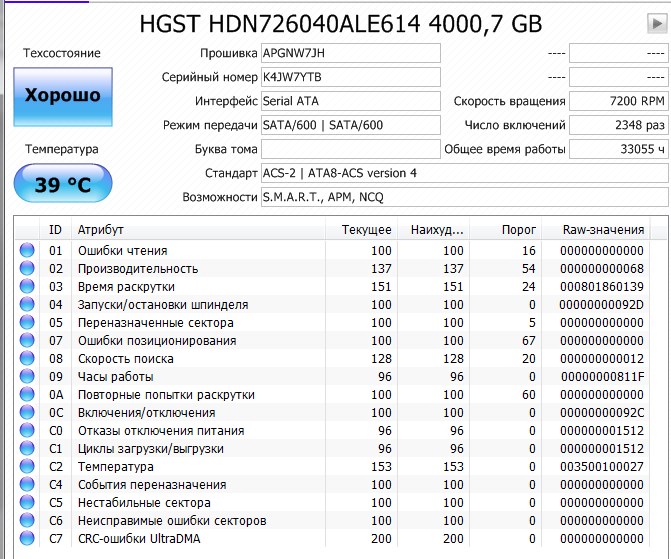Screen dimensions: 671x559
Task: Select the Переназначенные сектора attribute name
Action: [x=156, y=323]
